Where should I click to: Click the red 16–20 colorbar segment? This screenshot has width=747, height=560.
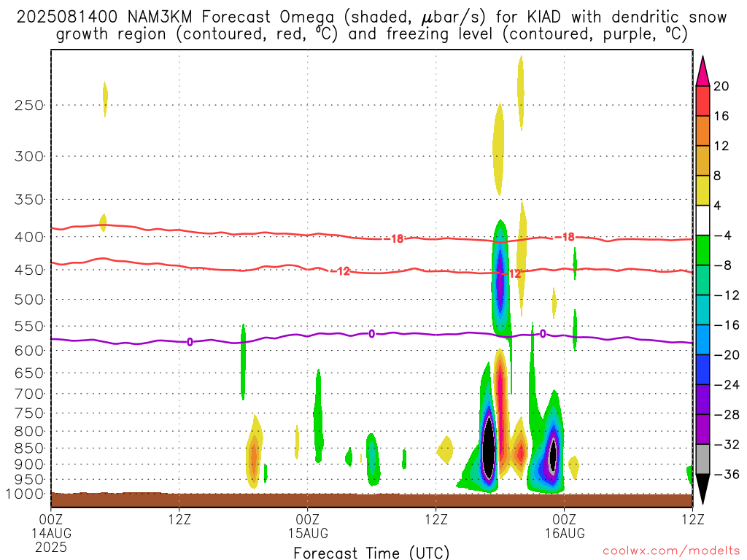point(703,101)
